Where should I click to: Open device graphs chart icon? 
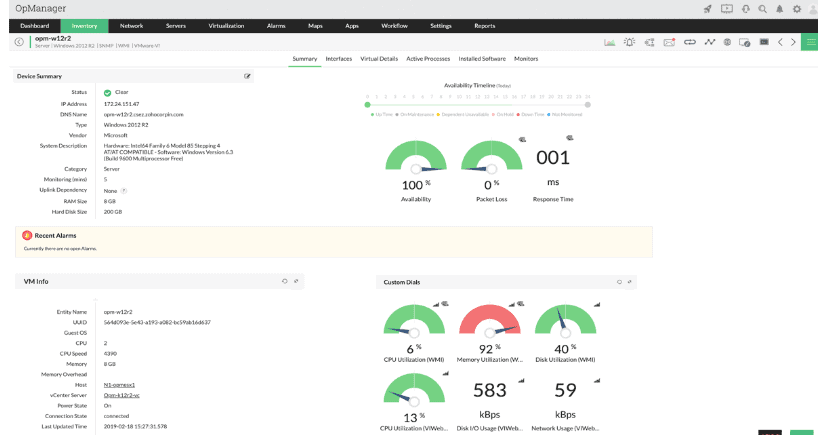coord(609,42)
